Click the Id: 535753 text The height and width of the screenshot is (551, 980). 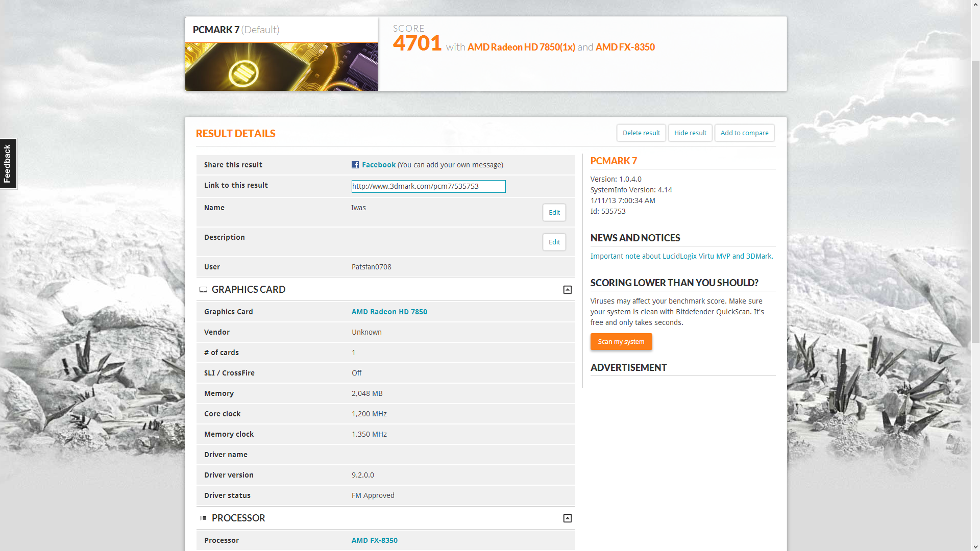pos(607,211)
